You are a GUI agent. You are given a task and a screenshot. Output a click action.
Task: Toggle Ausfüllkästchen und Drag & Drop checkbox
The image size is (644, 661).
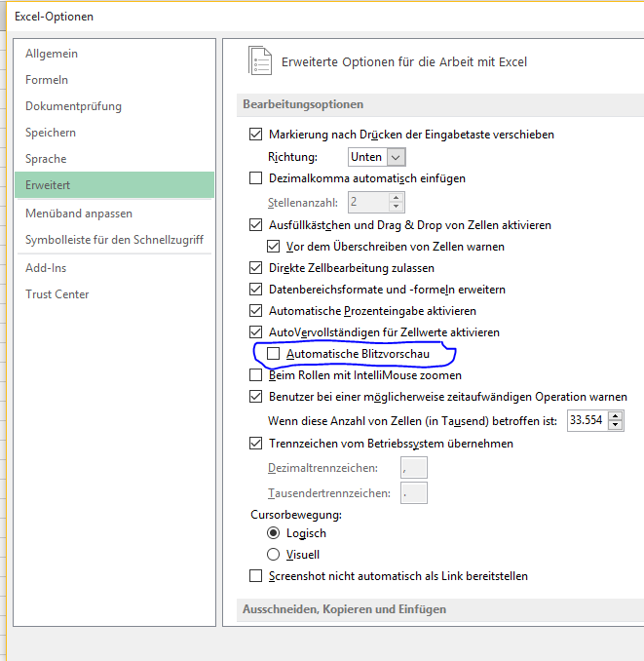tap(255, 225)
